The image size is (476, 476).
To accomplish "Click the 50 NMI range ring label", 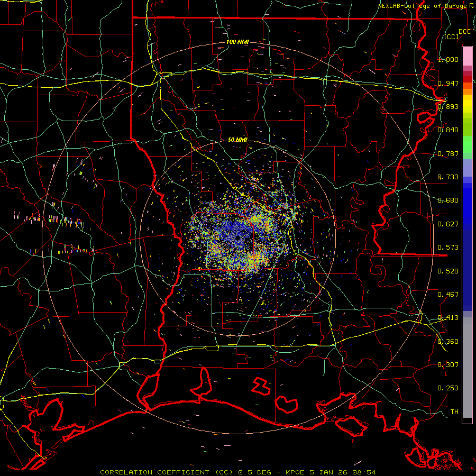I will click(x=237, y=140).
